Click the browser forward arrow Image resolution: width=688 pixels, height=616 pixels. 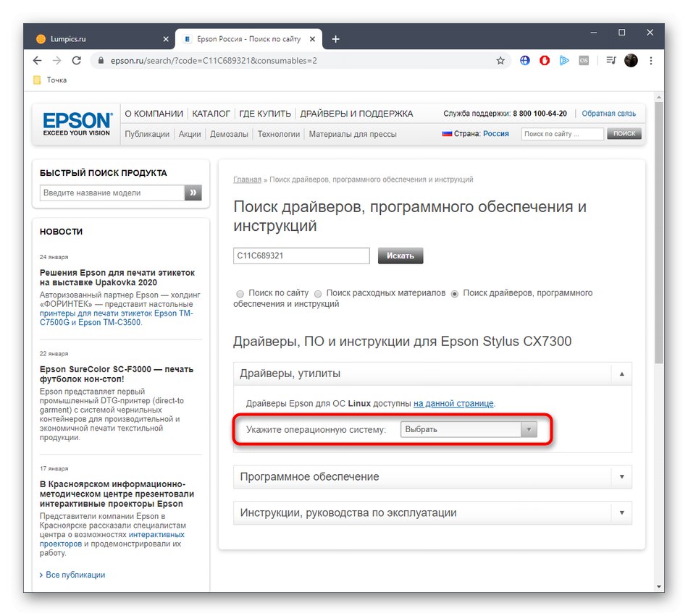(56, 61)
